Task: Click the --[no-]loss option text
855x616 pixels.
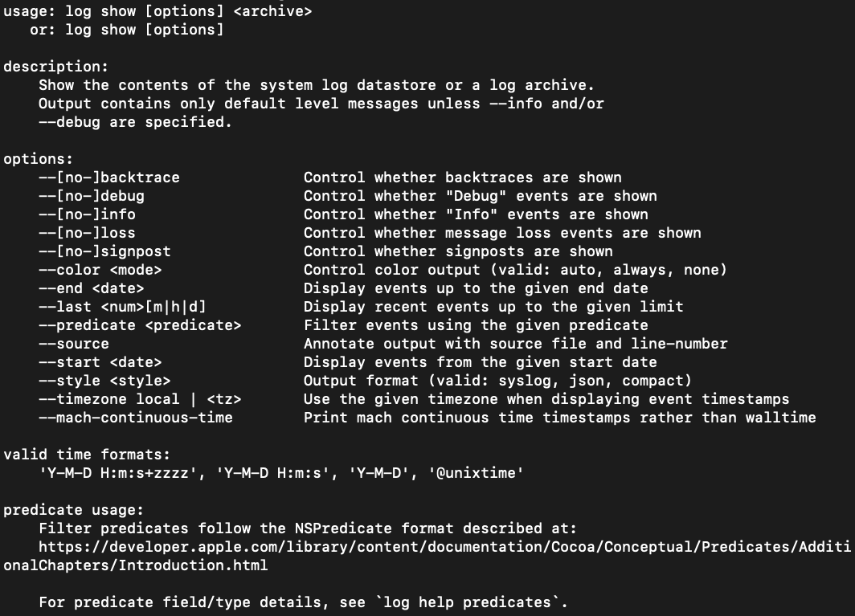Action: pos(87,233)
